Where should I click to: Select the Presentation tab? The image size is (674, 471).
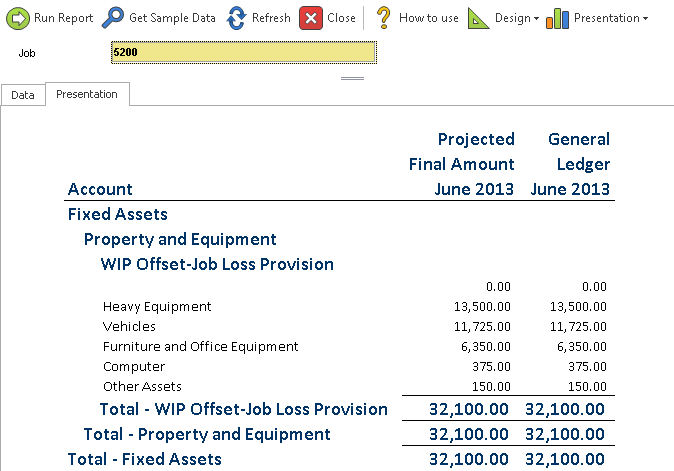coord(87,94)
